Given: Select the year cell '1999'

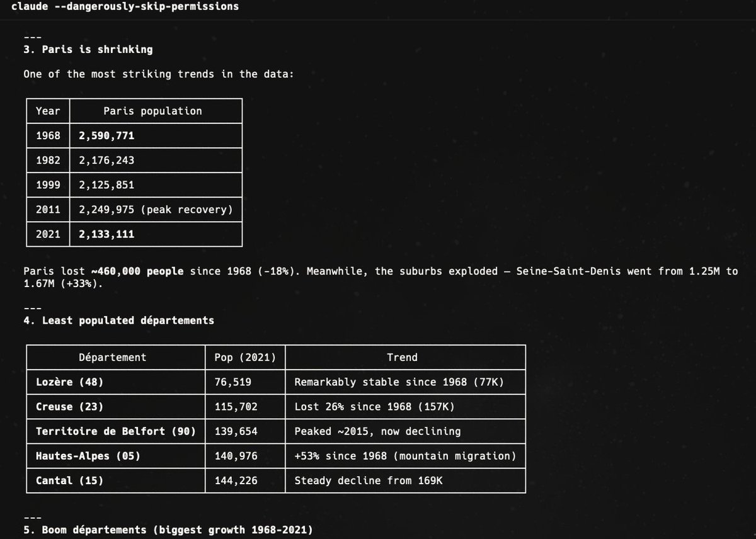Looking at the screenshot, I should [48, 184].
